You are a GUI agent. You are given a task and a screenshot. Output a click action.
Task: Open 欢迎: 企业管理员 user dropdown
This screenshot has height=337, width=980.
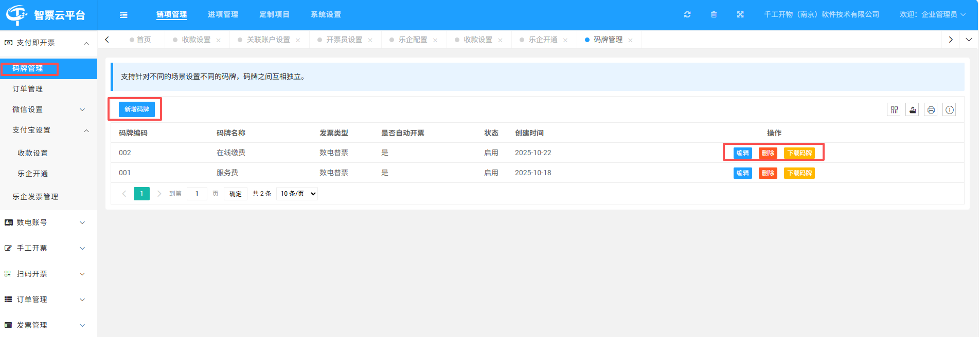coord(932,14)
